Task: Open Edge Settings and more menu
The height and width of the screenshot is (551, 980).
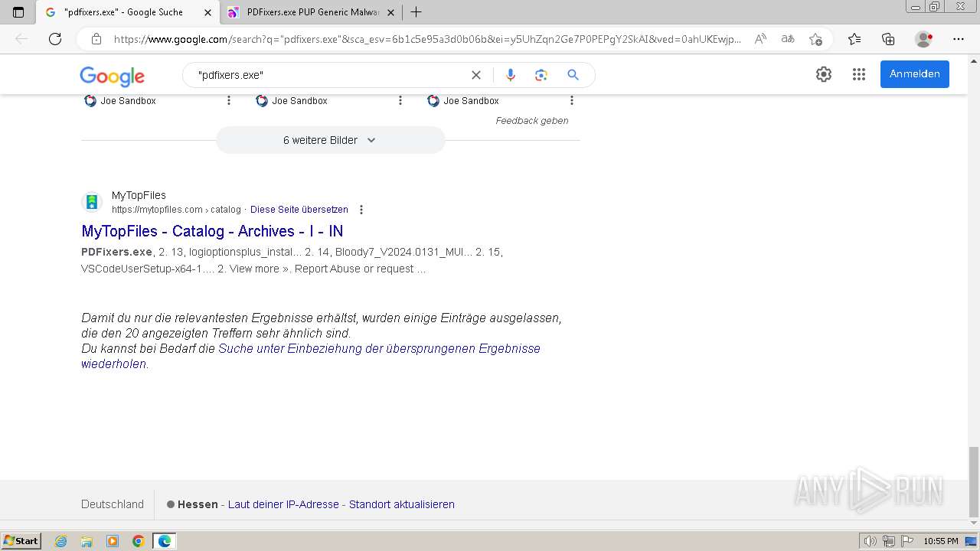Action: click(x=959, y=39)
